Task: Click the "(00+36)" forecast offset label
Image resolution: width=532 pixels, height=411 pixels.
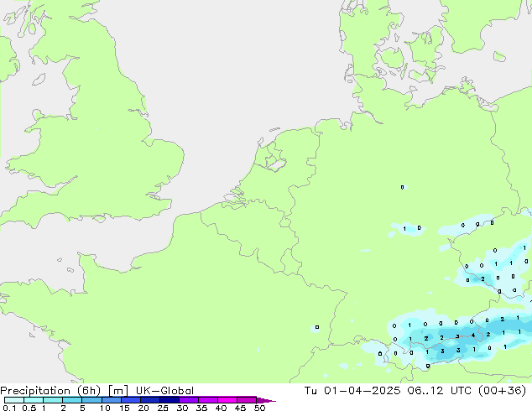Action: coord(502,391)
